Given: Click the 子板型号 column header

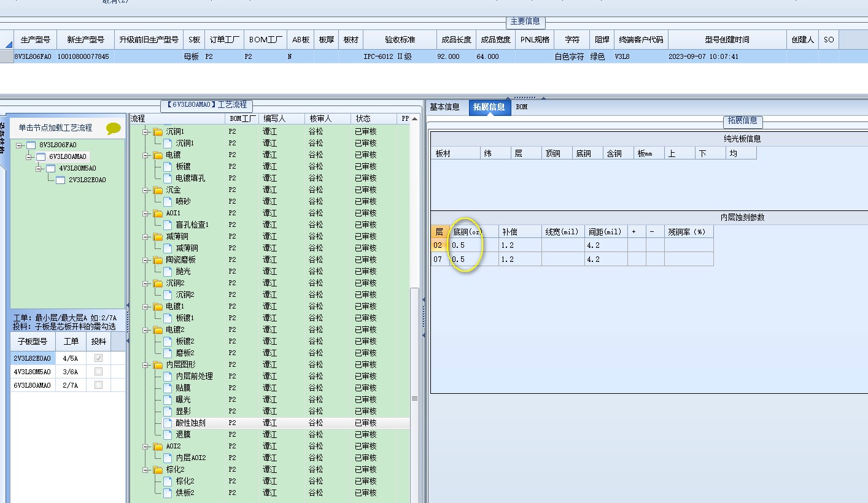Looking at the screenshot, I should tap(33, 342).
